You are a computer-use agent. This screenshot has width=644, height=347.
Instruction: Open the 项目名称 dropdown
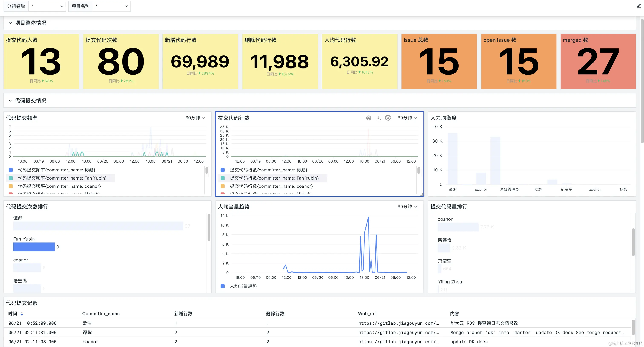pos(112,6)
